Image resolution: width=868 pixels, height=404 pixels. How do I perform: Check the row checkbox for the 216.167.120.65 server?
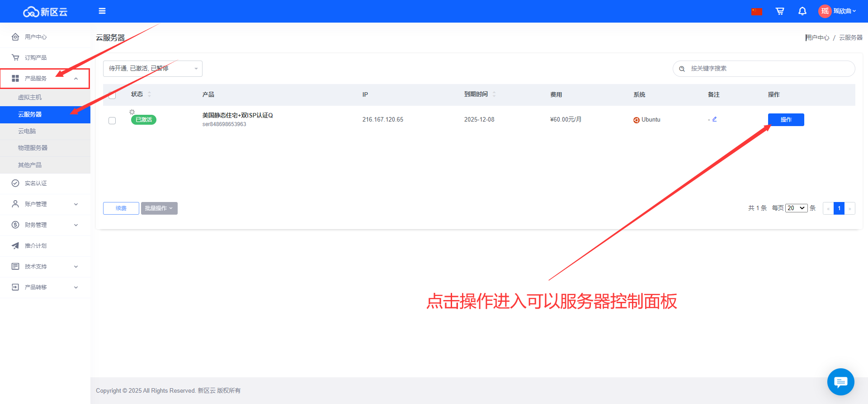pos(112,121)
